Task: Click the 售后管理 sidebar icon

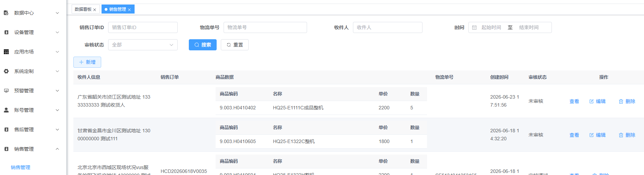Action: point(6,130)
